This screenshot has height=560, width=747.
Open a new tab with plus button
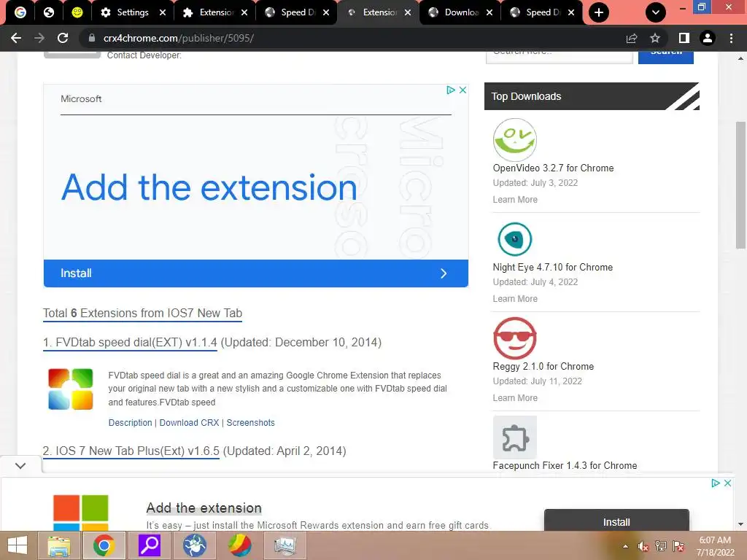(x=599, y=12)
